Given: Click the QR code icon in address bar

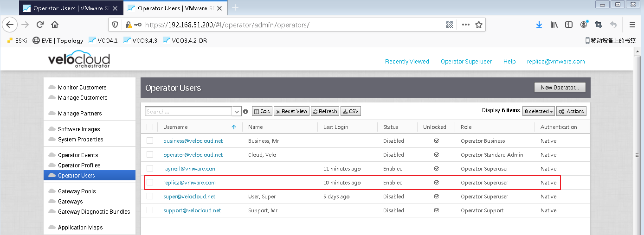Looking at the screenshot, I should point(449,25).
